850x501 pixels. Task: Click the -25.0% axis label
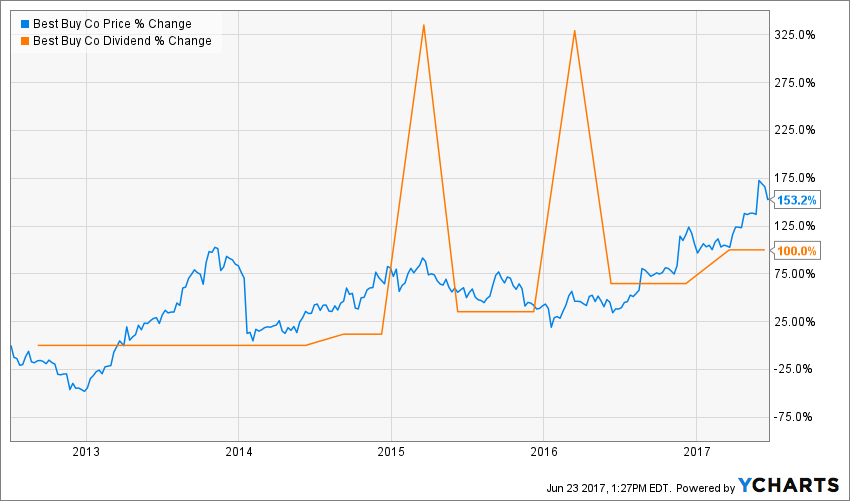795,369
